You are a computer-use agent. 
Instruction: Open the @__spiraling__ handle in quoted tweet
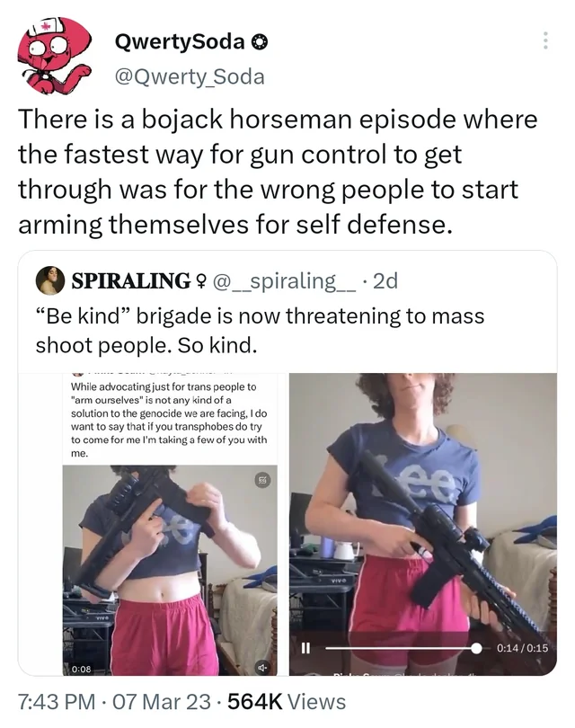tap(285, 281)
